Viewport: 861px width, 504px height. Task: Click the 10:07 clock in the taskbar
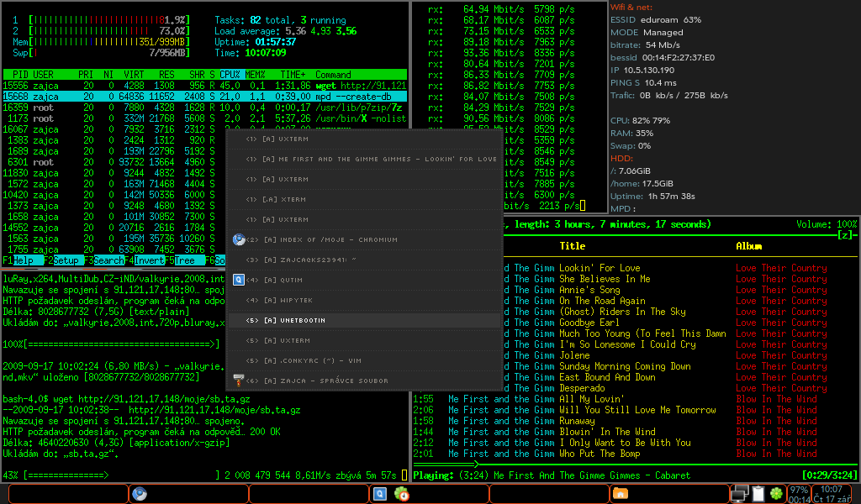pos(832,489)
